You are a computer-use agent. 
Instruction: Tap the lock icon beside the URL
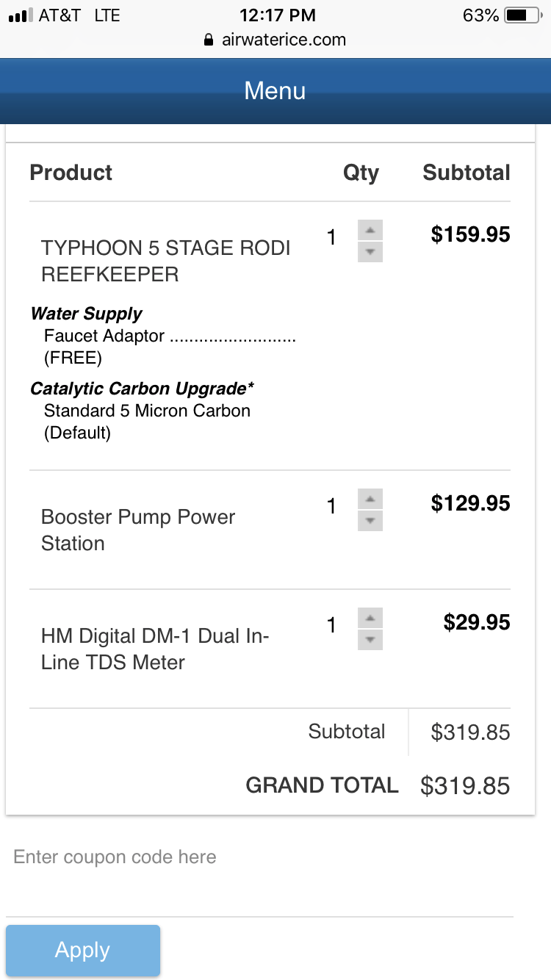[x=209, y=40]
